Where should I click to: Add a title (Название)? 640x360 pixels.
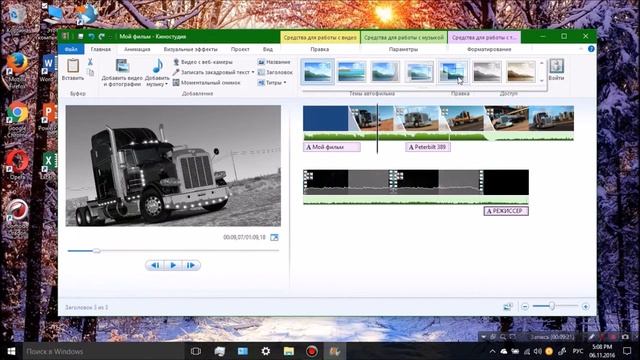pyautogui.click(x=274, y=62)
